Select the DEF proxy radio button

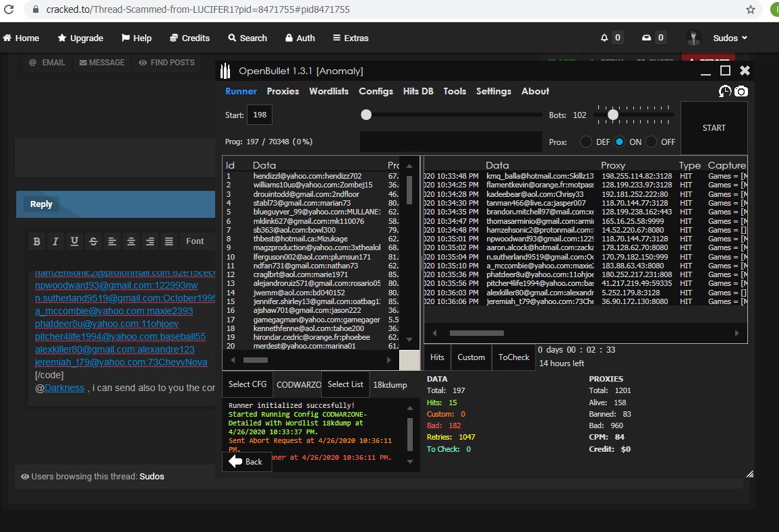click(x=586, y=142)
